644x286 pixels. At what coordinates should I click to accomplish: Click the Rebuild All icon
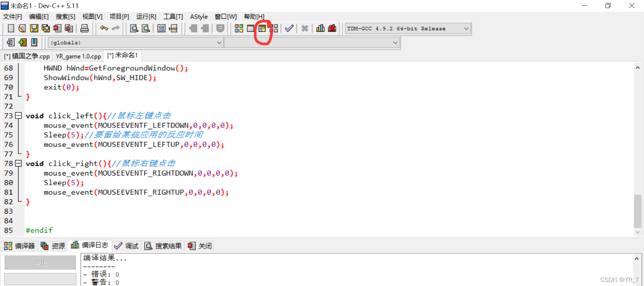(x=274, y=28)
